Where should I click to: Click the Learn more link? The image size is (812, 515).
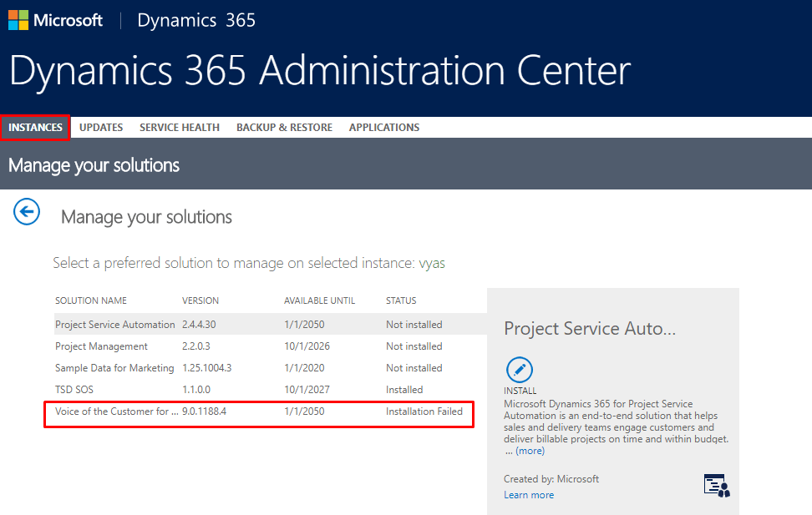[x=529, y=495]
